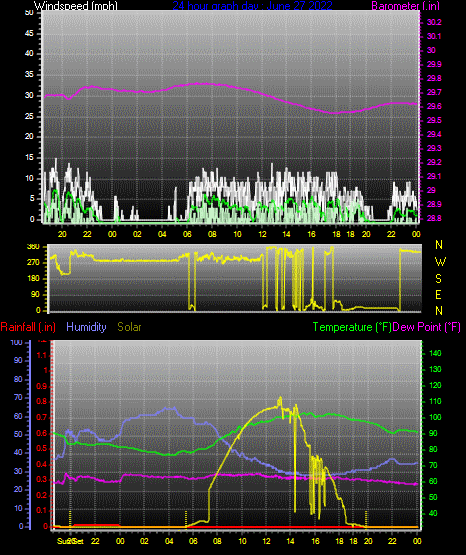This screenshot has height=555, width=466.
Task: Click the '24 hour graph day : June 27 2022' title
Action: [252, 6]
